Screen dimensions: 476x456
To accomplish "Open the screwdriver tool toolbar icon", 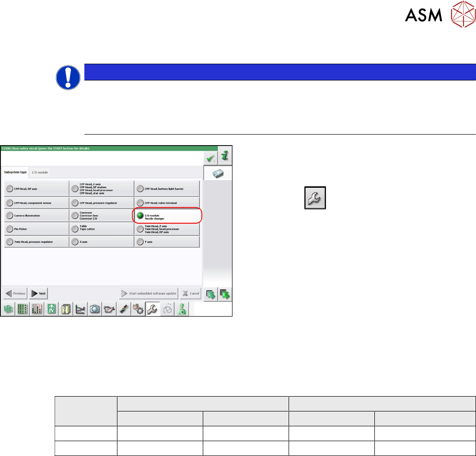I will pos(124,309).
